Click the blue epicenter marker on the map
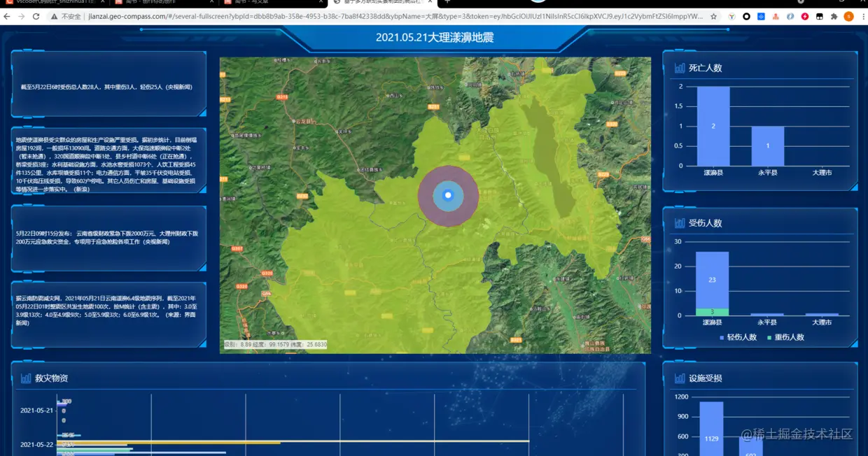Screen dimensions: 868x456 (448, 195)
